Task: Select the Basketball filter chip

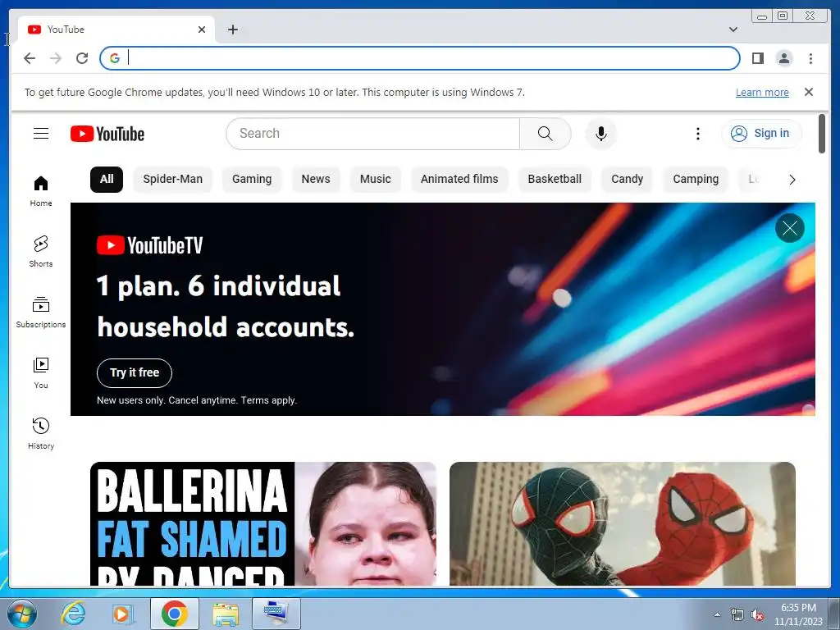Action: coord(555,179)
